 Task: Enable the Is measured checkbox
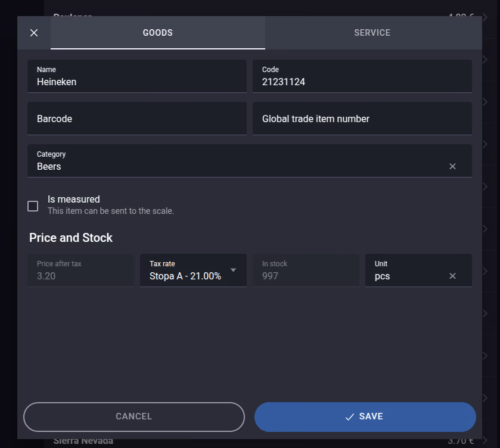(33, 206)
